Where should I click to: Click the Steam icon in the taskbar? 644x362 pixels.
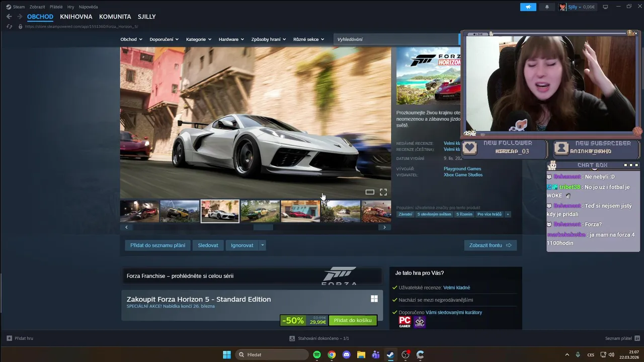390,354
